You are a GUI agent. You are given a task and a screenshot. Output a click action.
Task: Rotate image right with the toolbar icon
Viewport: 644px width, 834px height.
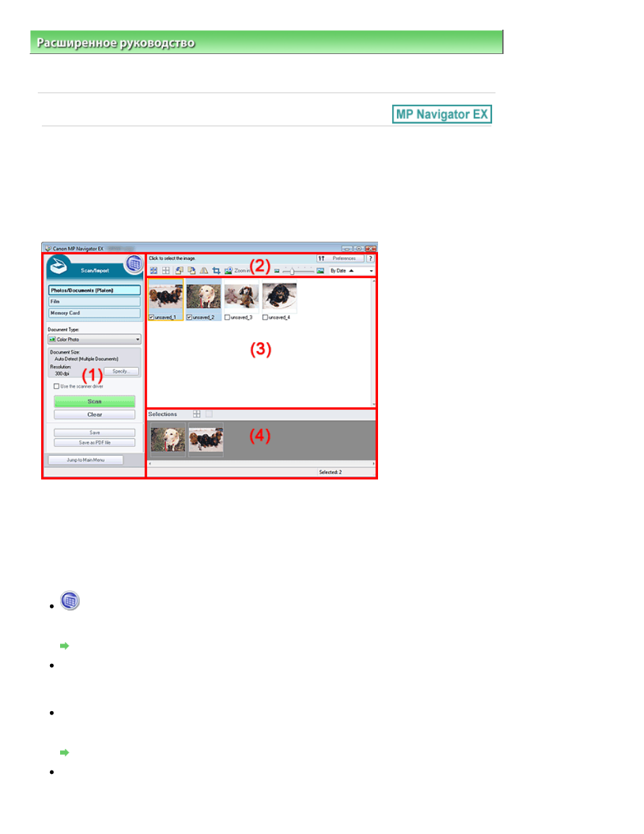191,270
